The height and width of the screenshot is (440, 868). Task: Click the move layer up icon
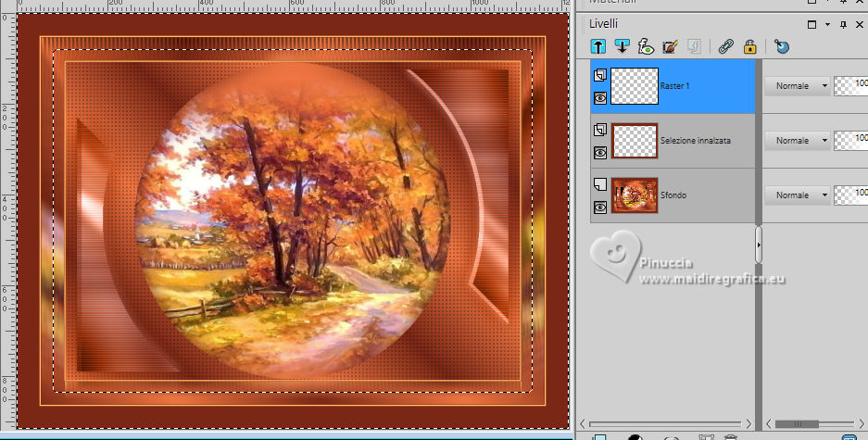[x=598, y=46]
